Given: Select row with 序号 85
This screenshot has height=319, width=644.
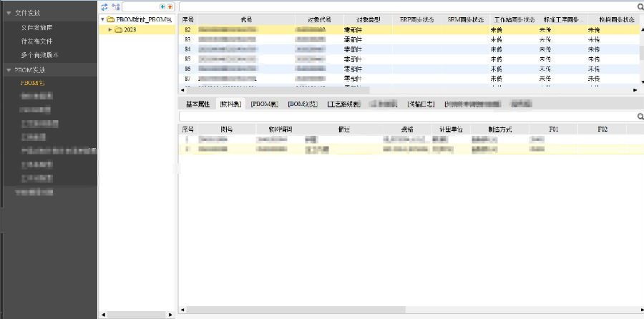Looking at the screenshot, I should pyautogui.click(x=409, y=59).
